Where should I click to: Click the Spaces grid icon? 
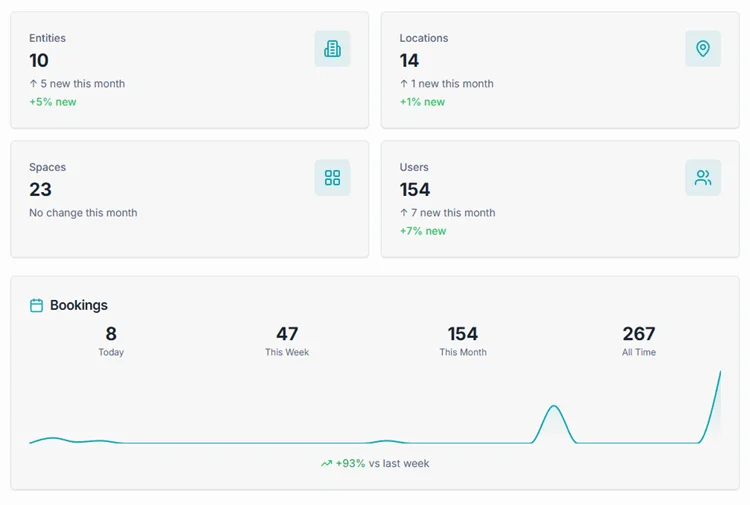click(332, 178)
